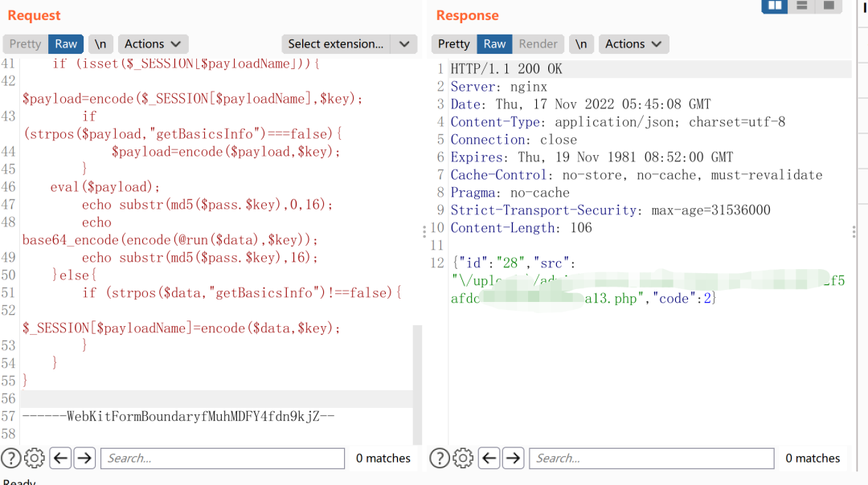Click Expires header line in Response

click(592, 157)
